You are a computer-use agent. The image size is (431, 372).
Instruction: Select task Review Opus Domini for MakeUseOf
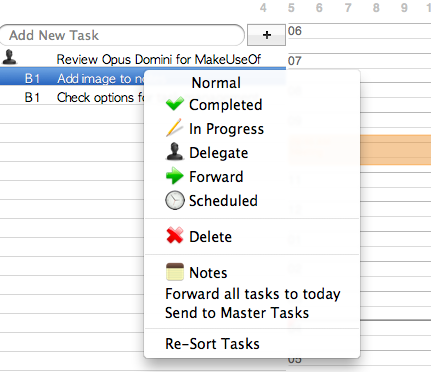pos(159,60)
